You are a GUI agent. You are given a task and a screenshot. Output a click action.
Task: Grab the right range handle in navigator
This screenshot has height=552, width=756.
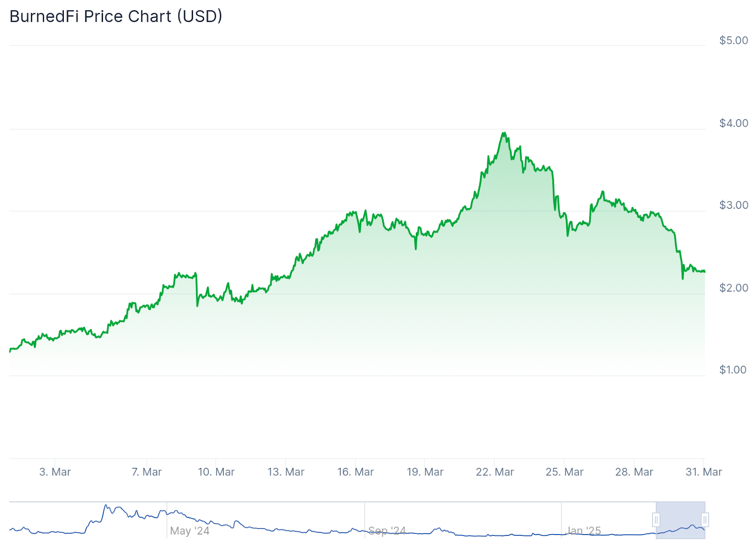tap(704, 520)
